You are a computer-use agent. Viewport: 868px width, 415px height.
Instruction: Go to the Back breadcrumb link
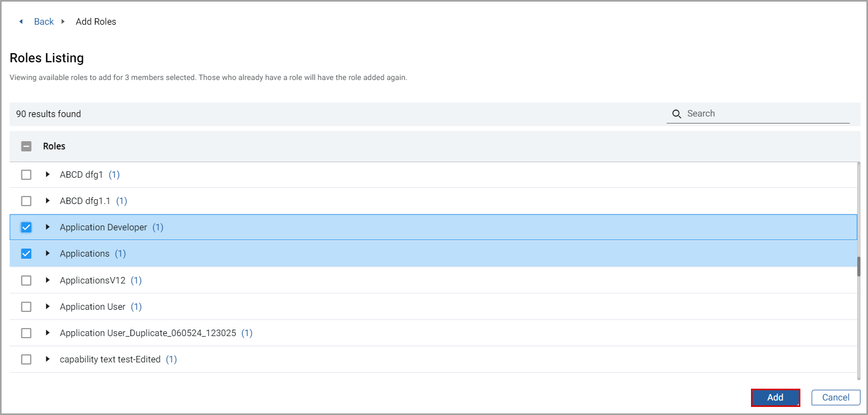(x=44, y=21)
